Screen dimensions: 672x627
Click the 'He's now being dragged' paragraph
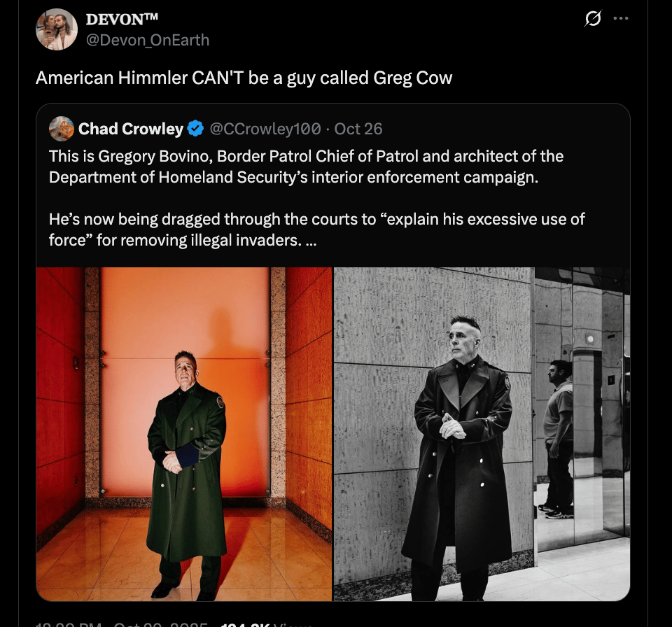pos(316,230)
